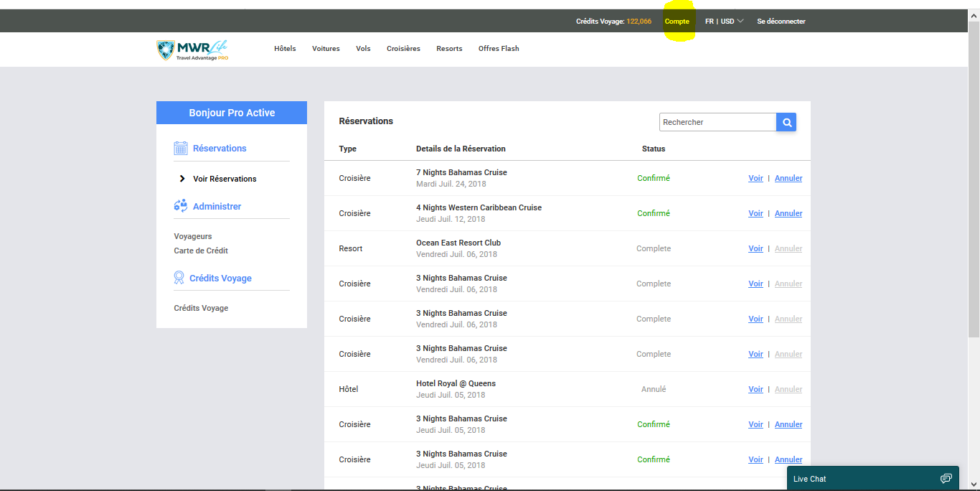
Task: Open the Offres Flash menu
Action: [x=499, y=49]
